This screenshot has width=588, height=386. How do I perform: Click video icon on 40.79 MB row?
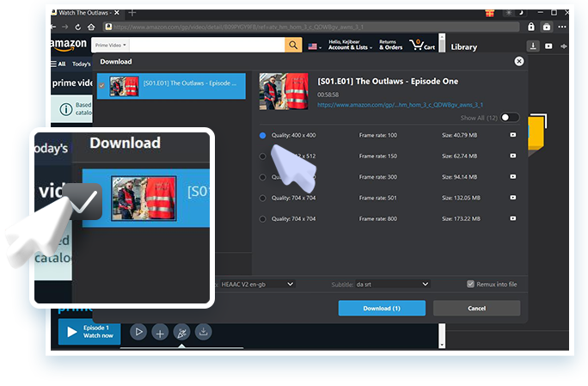tap(512, 135)
